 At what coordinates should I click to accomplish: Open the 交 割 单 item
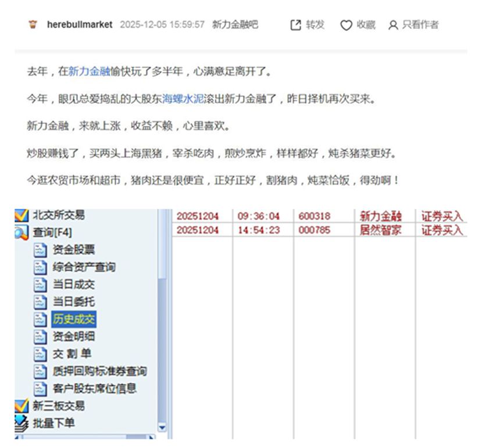[x=72, y=354]
